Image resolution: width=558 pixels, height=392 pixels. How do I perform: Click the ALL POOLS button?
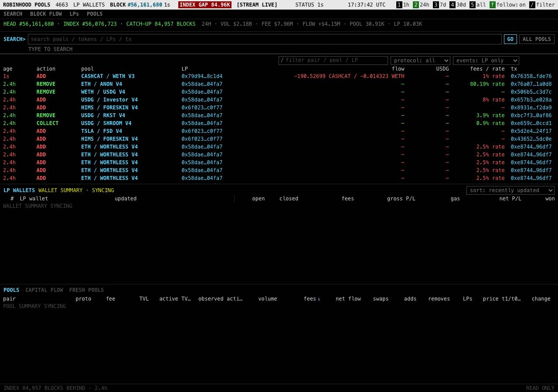(537, 39)
